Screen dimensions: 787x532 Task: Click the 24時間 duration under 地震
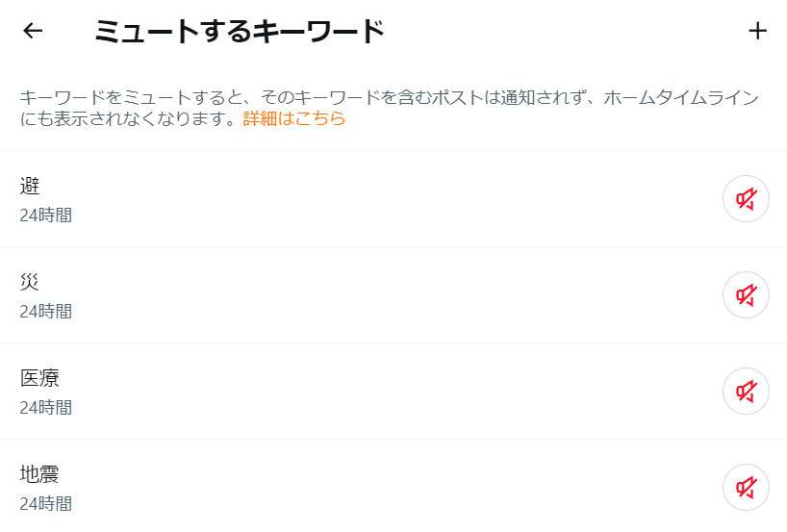coord(45,503)
